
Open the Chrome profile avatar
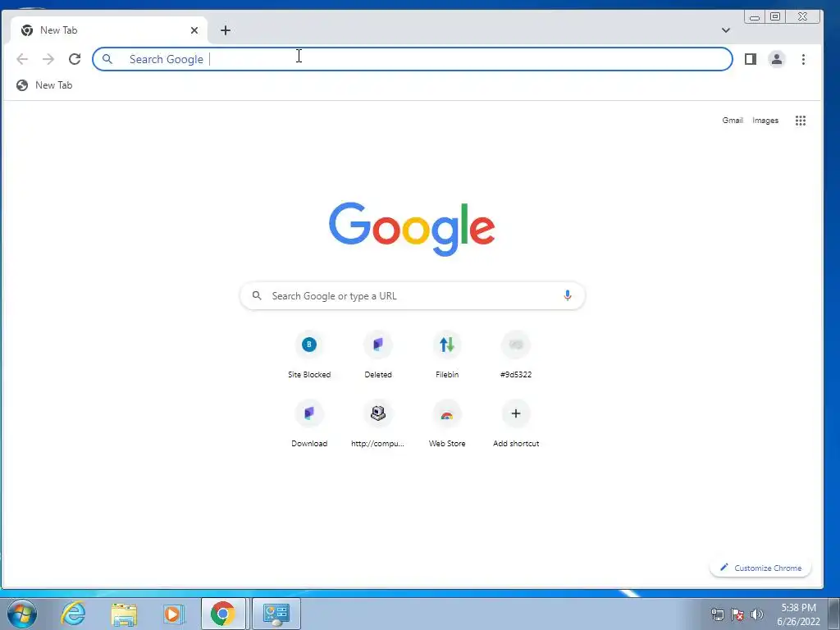point(776,59)
